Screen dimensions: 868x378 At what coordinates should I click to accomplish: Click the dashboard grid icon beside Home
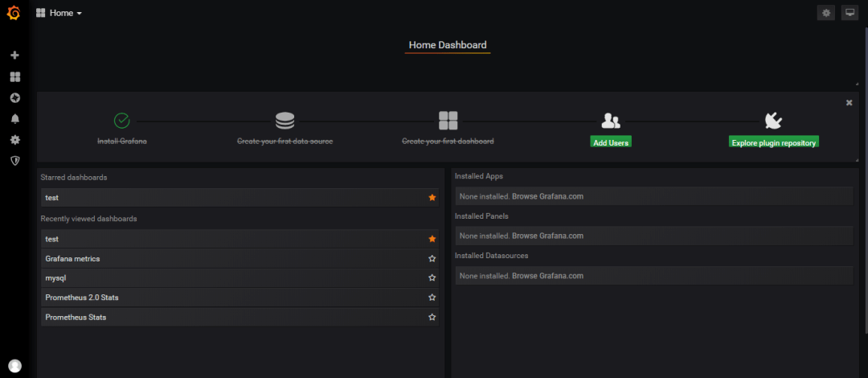[40, 13]
